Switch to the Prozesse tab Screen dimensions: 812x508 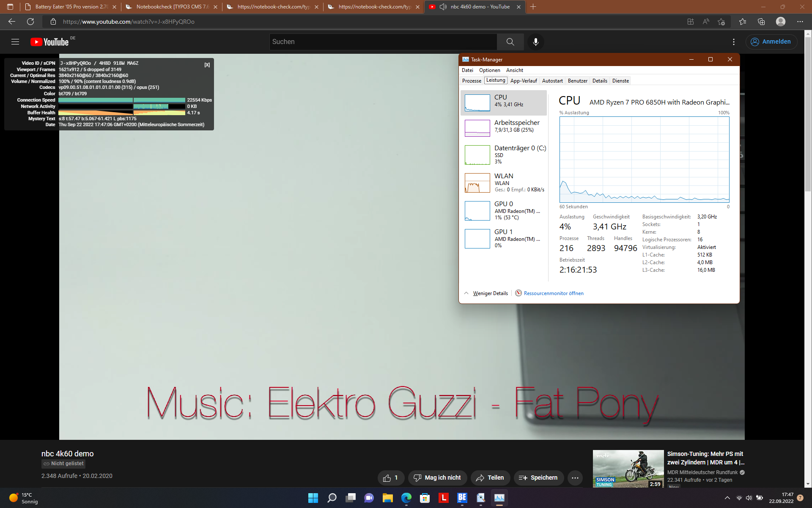(471, 81)
